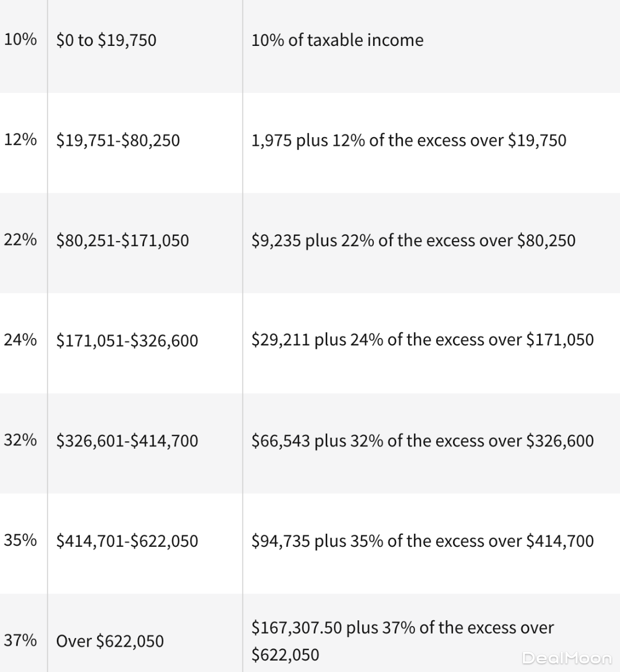Image resolution: width=620 pixels, height=672 pixels.
Task: Click the 'Over $622,050' income range
Action: (x=110, y=641)
